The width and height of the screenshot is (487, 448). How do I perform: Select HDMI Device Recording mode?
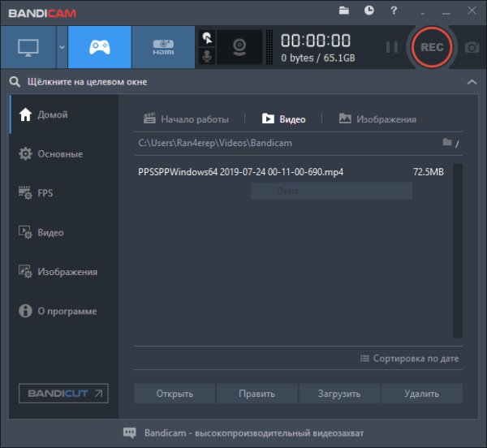[163, 47]
